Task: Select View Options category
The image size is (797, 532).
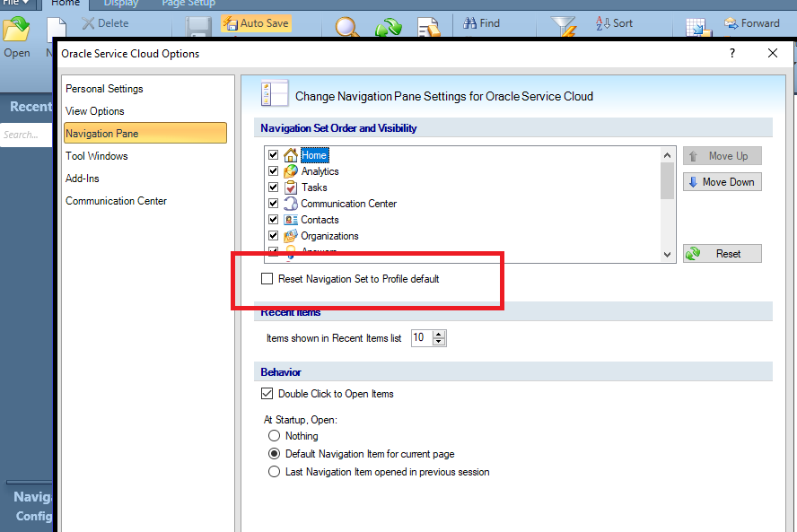Action: [94, 111]
